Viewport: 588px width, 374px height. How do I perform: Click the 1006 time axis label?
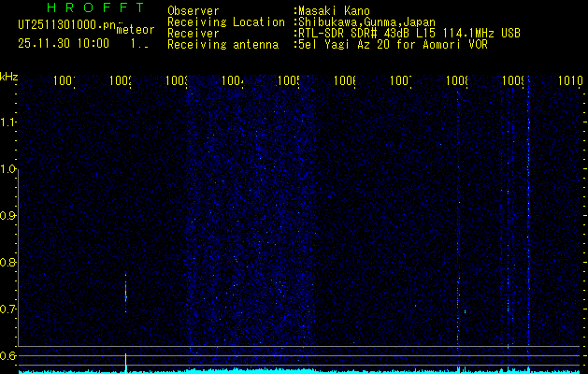(x=345, y=80)
